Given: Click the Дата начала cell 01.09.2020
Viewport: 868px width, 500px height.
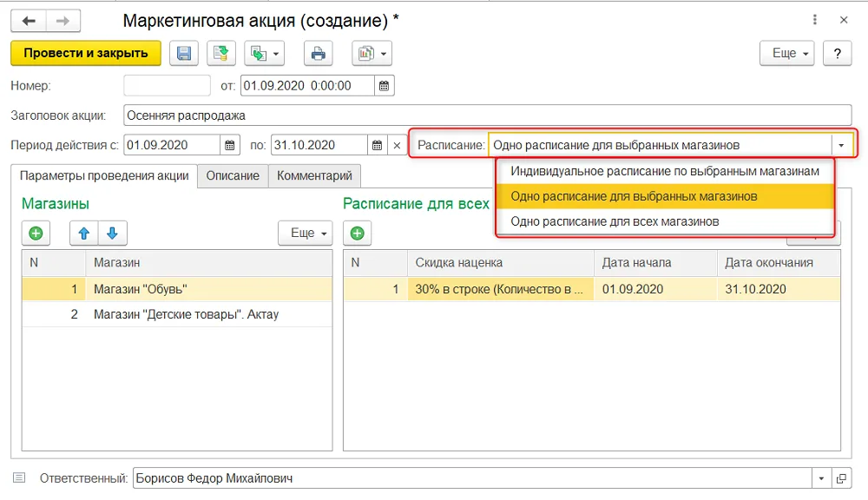Looking at the screenshot, I should pyautogui.click(x=656, y=289).
